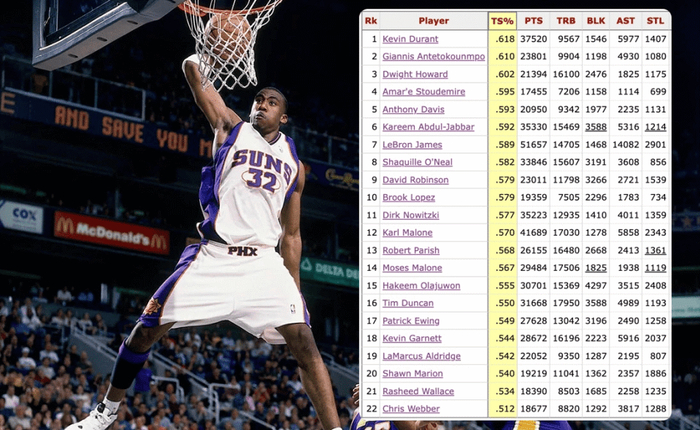
Task: Sort by the STL column header
Action: pos(655,20)
